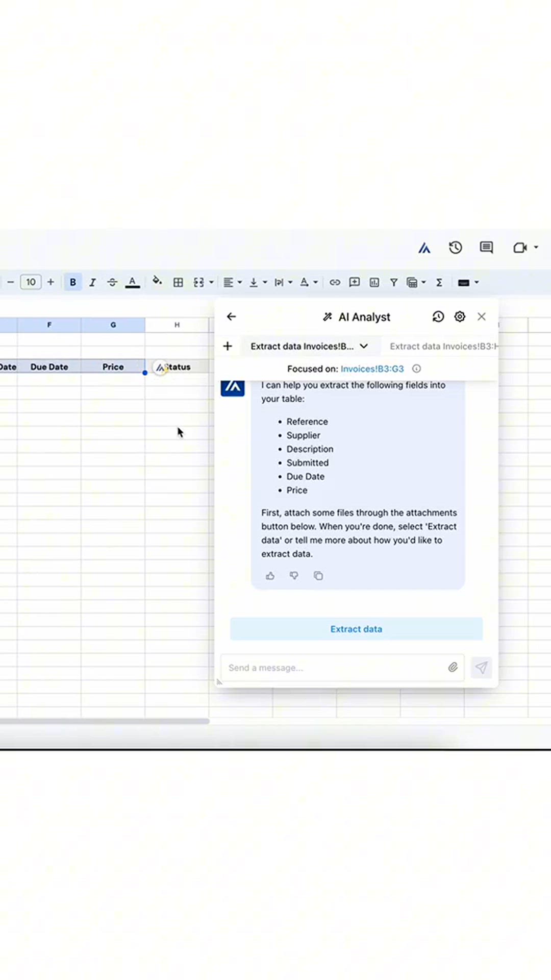Open chat history in AI Analyst panel
Viewport: 551px width, 980px height.
tap(438, 316)
